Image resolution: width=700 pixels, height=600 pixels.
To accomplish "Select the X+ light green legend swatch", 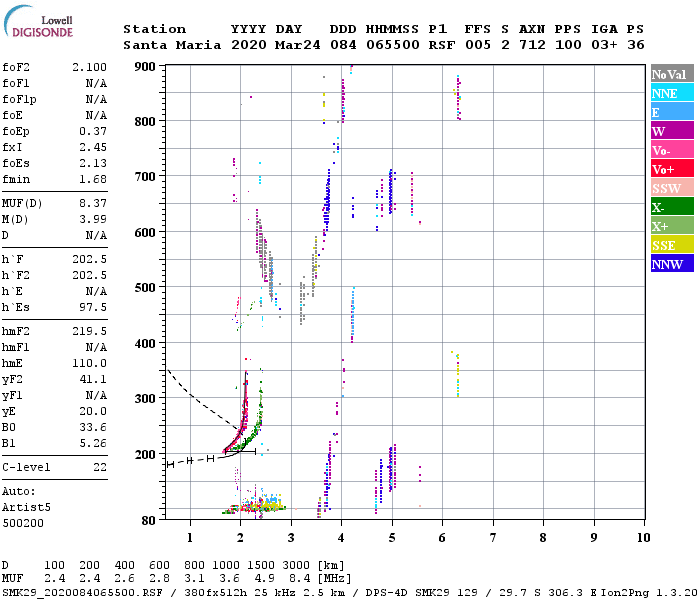I will click(672, 225).
